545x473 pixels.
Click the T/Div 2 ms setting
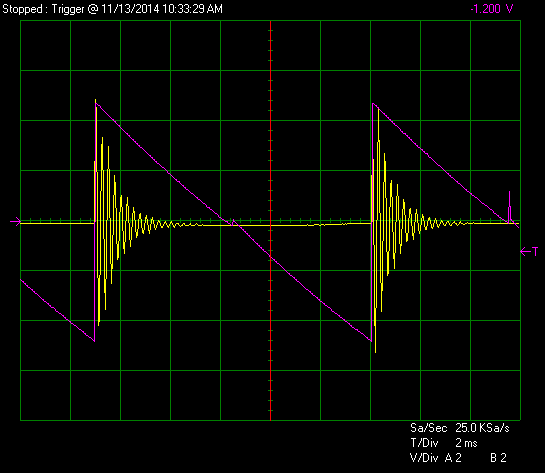tap(444, 443)
